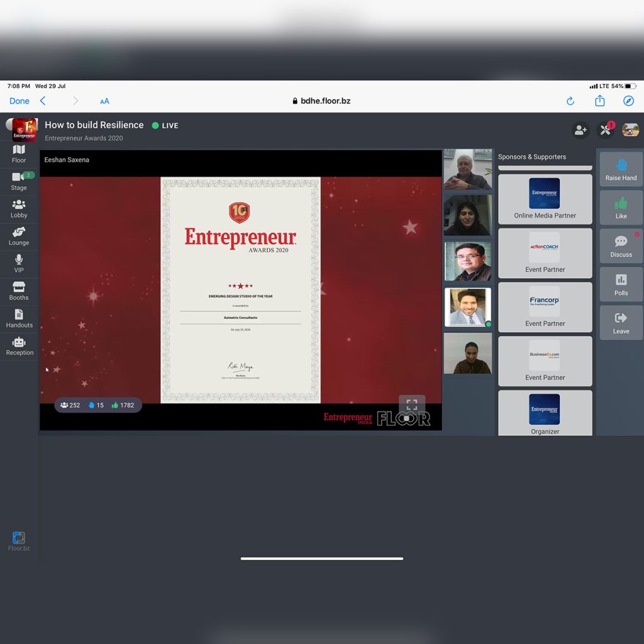Open the Handouts section

pyautogui.click(x=19, y=319)
